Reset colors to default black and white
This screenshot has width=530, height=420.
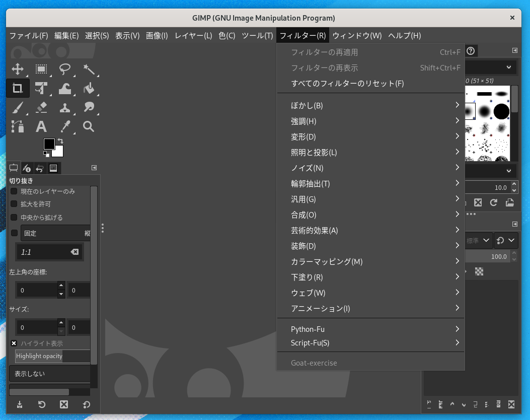46,154
